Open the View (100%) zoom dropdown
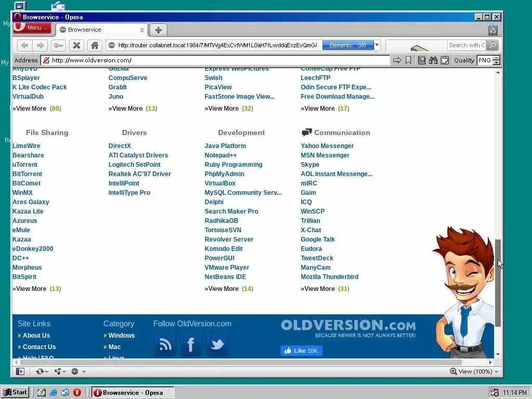Image resolution: width=532 pixels, height=399 pixels. coord(474,371)
